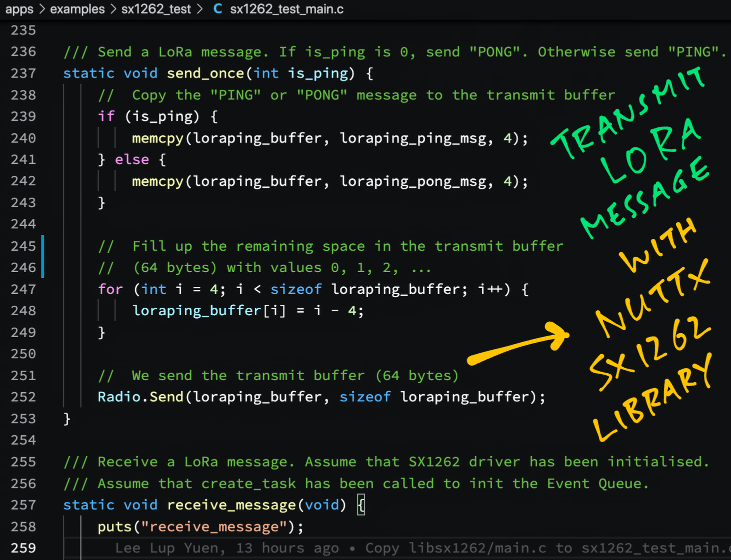The image size is (731, 560).
Task: Click the receive_message function name
Action: pyautogui.click(x=231, y=505)
